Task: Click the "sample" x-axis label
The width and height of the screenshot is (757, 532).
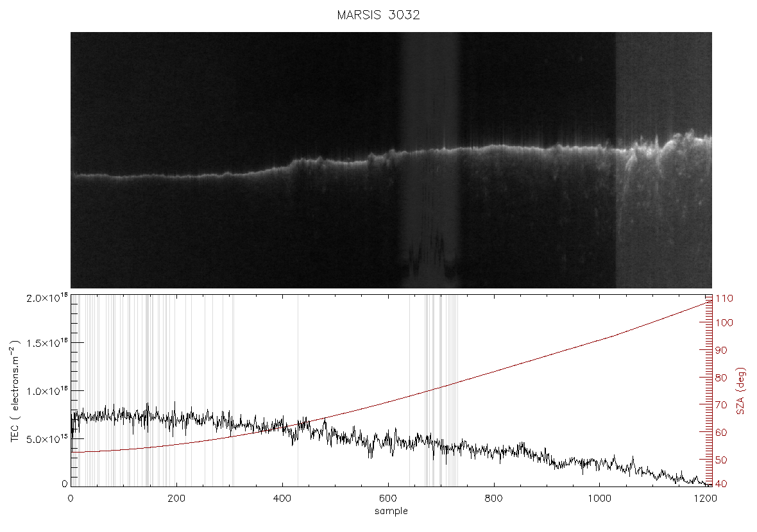Action: coord(391,511)
